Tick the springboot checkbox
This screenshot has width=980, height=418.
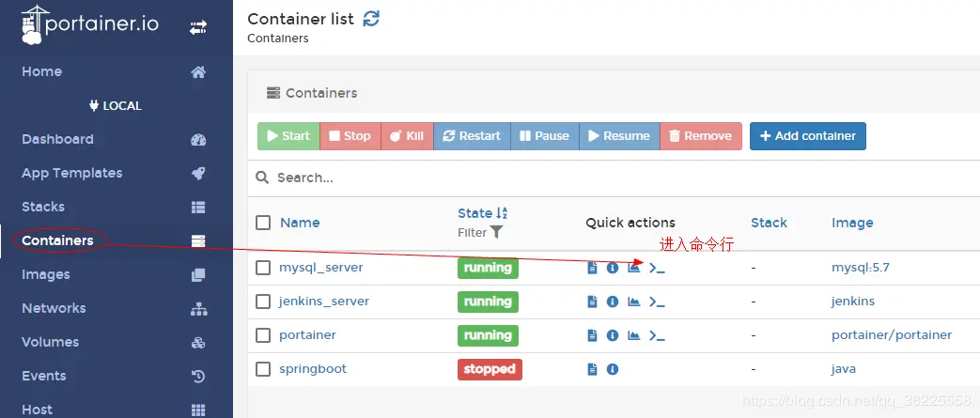click(263, 368)
